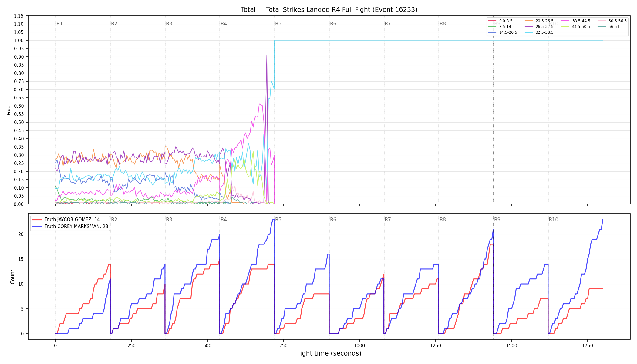The height and width of the screenshot is (364, 637).
Task: Click the R5 round marker in top chart
Action: point(278,24)
